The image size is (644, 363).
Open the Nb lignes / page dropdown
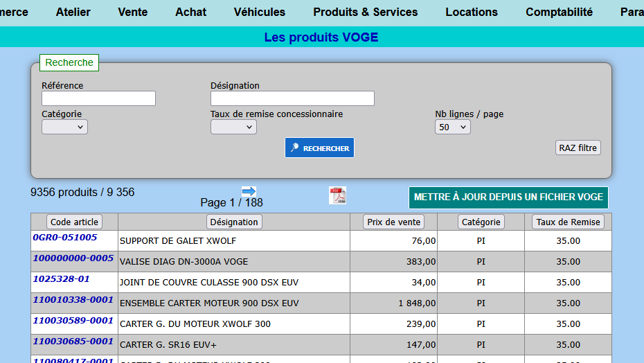tap(453, 127)
